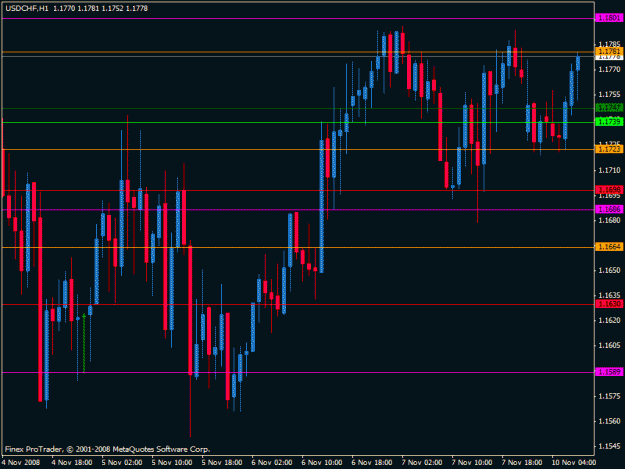The height and width of the screenshot is (469, 625).
Task: Click the 10 Nov 04:00 time label
Action: tap(574, 463)
